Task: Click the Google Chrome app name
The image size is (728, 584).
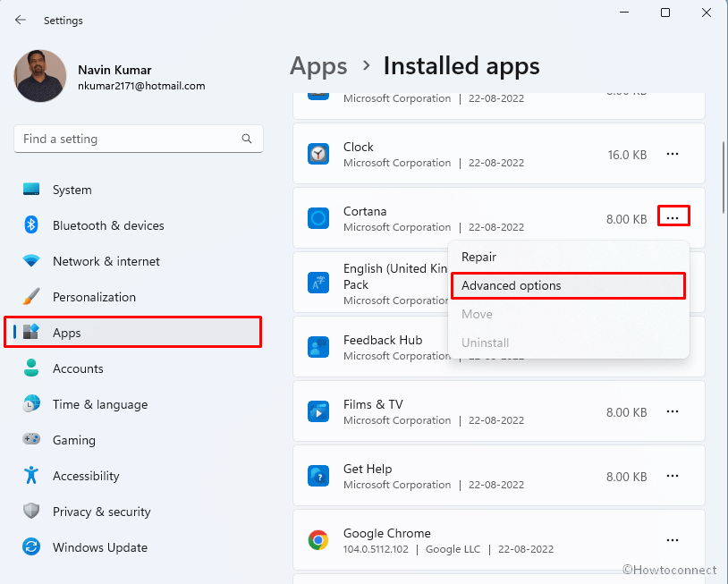Action: [387, 533]
